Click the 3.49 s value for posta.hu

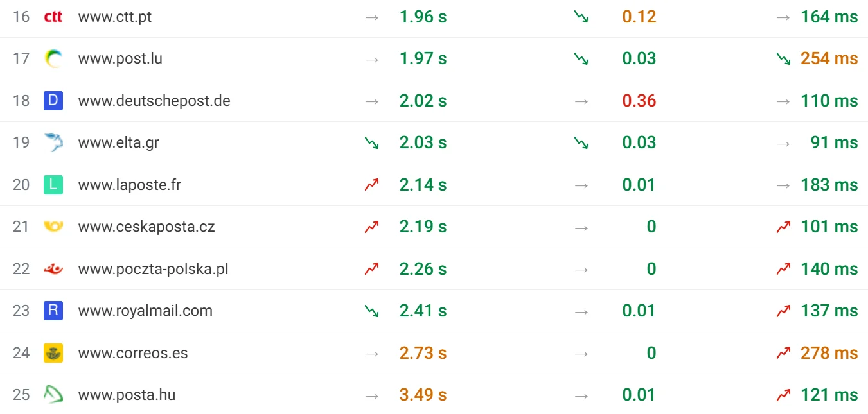coord(423,395)
